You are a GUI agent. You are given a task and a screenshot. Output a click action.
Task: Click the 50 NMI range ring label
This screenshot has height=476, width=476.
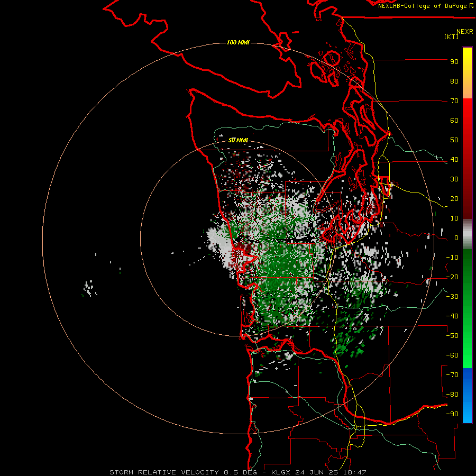(238, 140)
